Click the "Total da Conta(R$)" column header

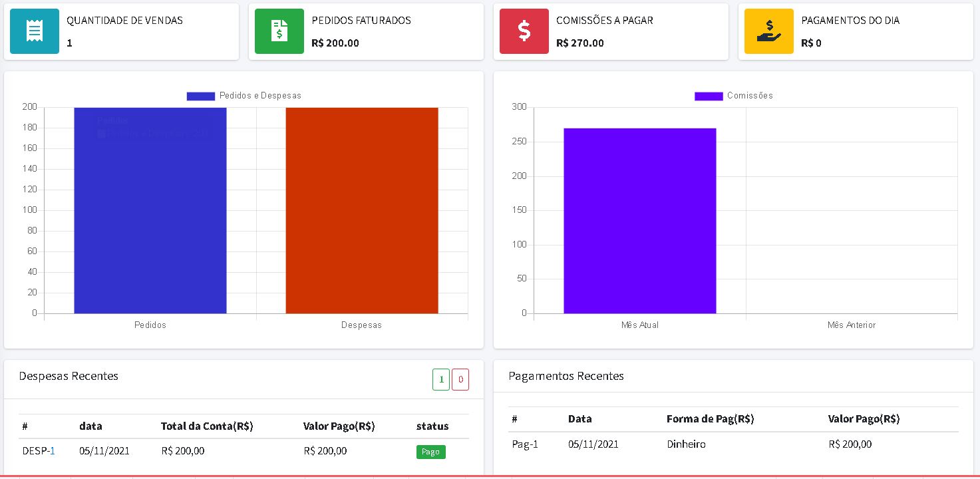point(207,426)
